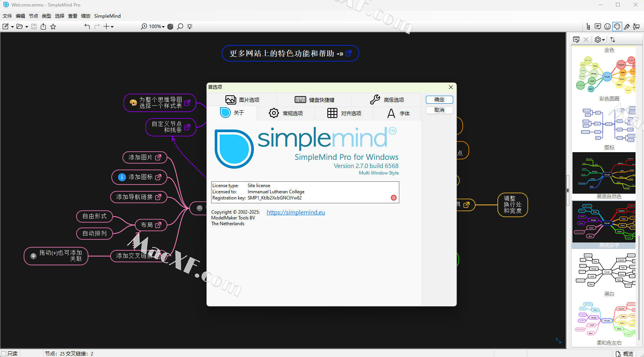Click the light bulb brainstorm icon
The image size is (644, 357).
tap(190, 27)
